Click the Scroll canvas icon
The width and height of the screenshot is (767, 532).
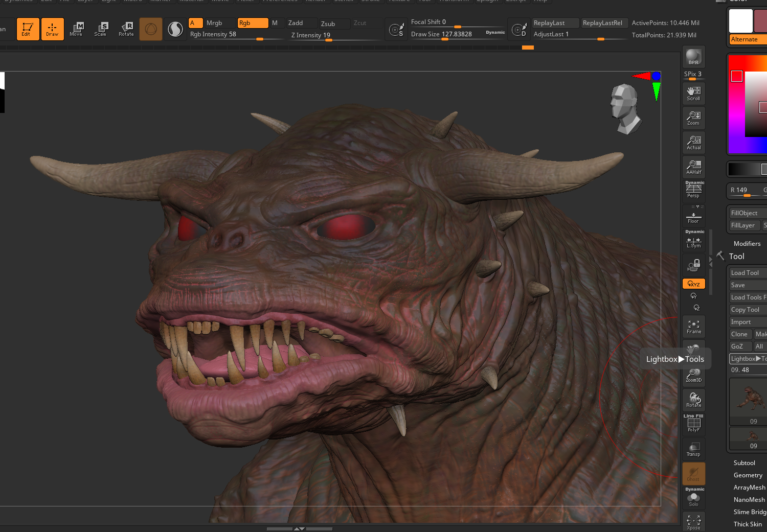tap(693, 94)
